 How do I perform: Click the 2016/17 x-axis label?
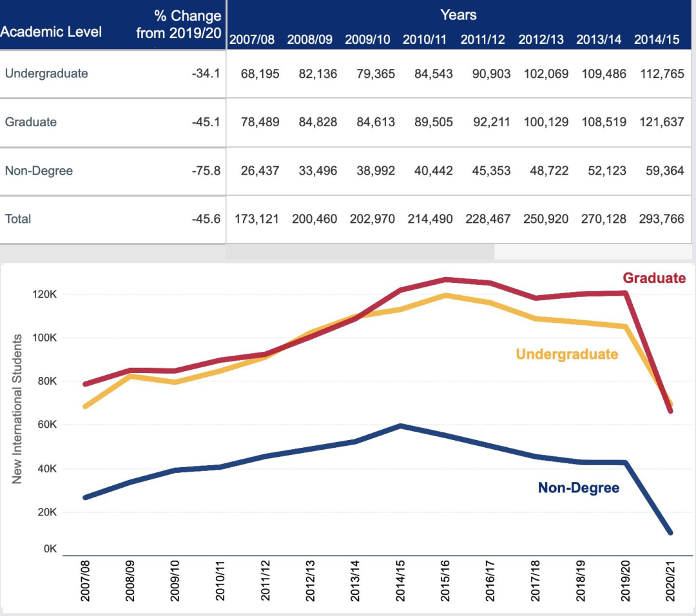(490, 581)
